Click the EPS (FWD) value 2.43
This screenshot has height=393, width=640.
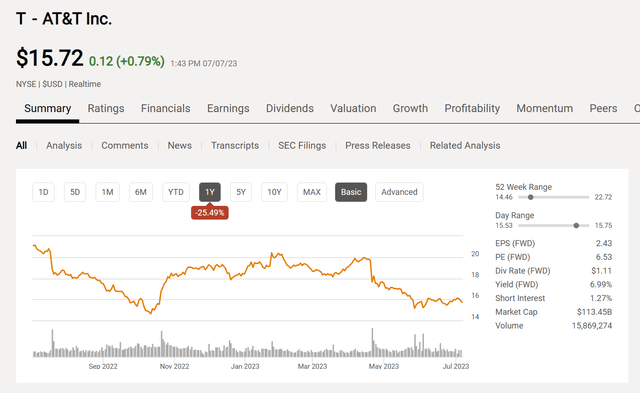coord(604,243)
